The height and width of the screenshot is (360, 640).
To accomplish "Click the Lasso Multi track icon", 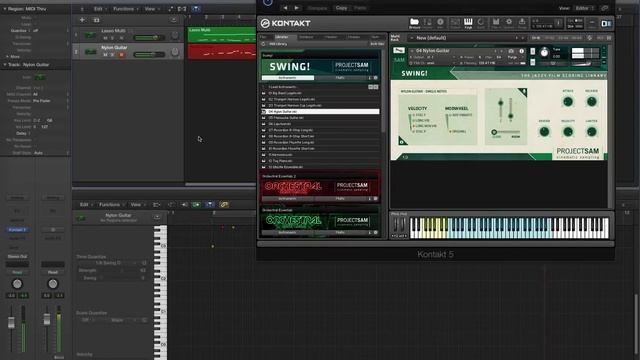I will [x=90, y=35].
